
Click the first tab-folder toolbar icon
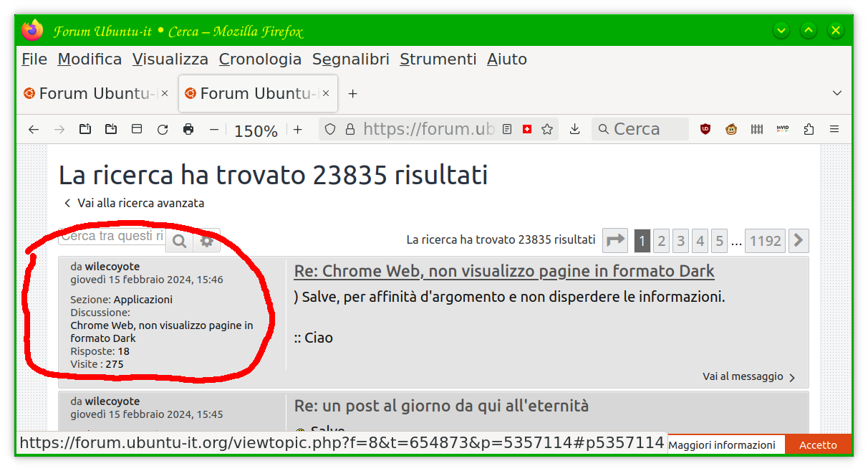click(x=85, y=130)
